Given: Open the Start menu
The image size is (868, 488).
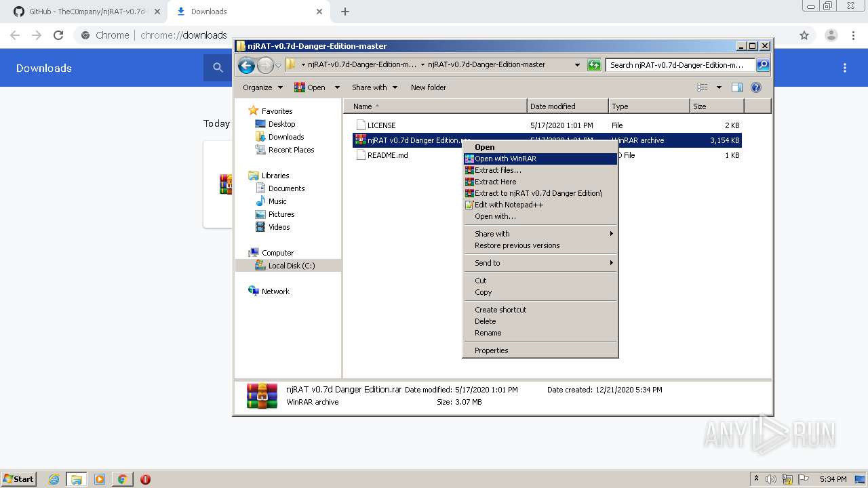Looking at the screenshot, I should 18,479.
